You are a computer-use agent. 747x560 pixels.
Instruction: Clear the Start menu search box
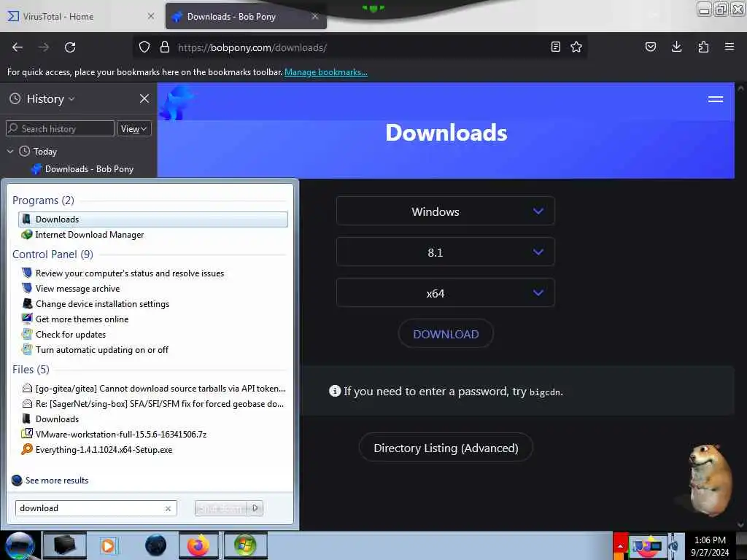click(x=169, y=508)
